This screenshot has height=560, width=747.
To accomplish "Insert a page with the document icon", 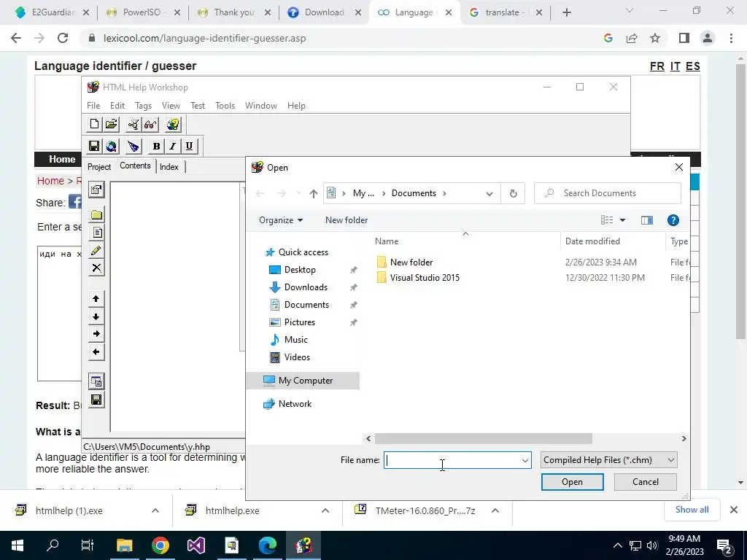I will pyautogui.click(x=96, y=233).
